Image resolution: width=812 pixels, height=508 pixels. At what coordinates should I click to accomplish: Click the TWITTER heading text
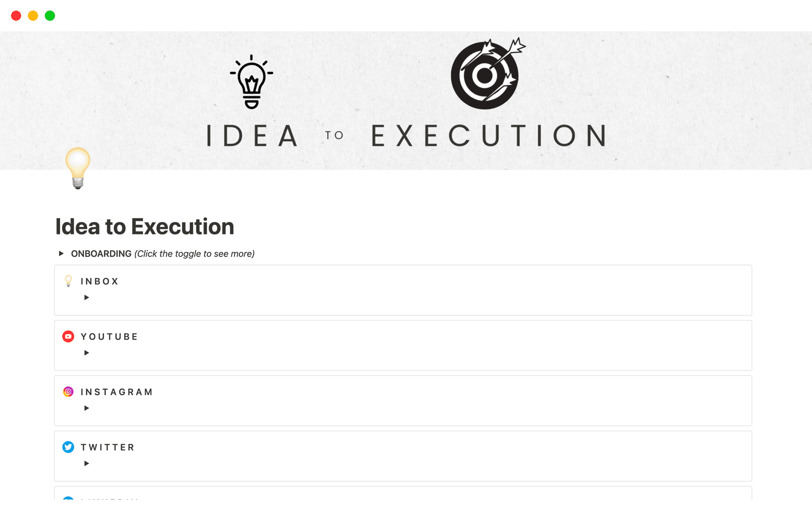click(107, 447)
